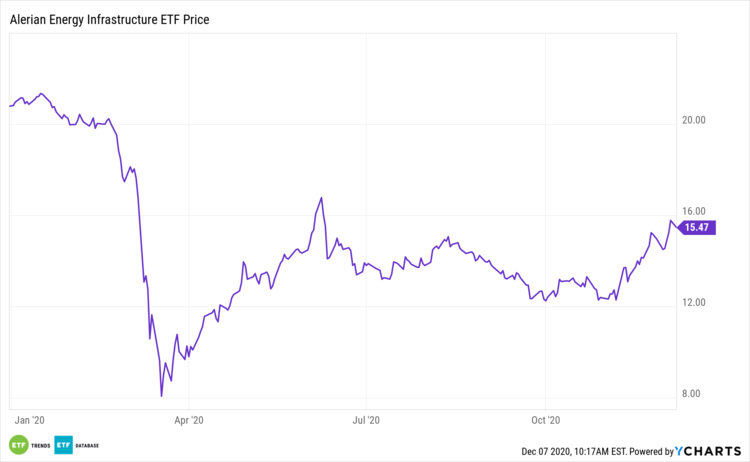Click the end of the price line near 15.47
Screen dimensions: 750x462
click(677, 227)
